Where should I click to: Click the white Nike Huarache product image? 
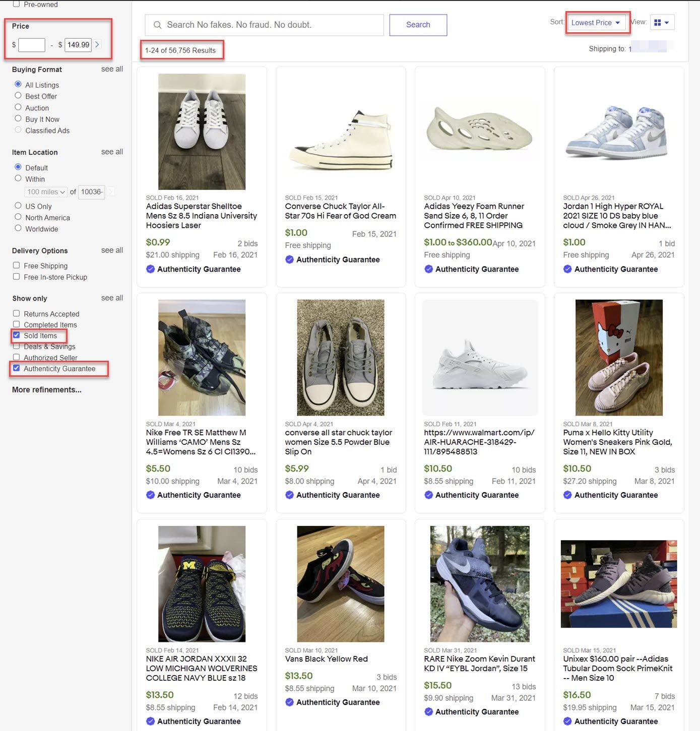[x=480, y=358]
